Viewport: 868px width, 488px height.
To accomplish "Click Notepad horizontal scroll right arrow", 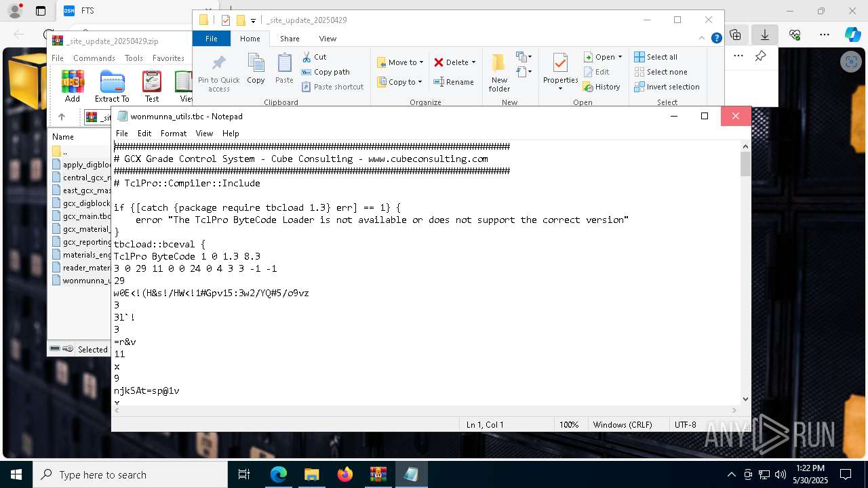I will click(735, 410).
